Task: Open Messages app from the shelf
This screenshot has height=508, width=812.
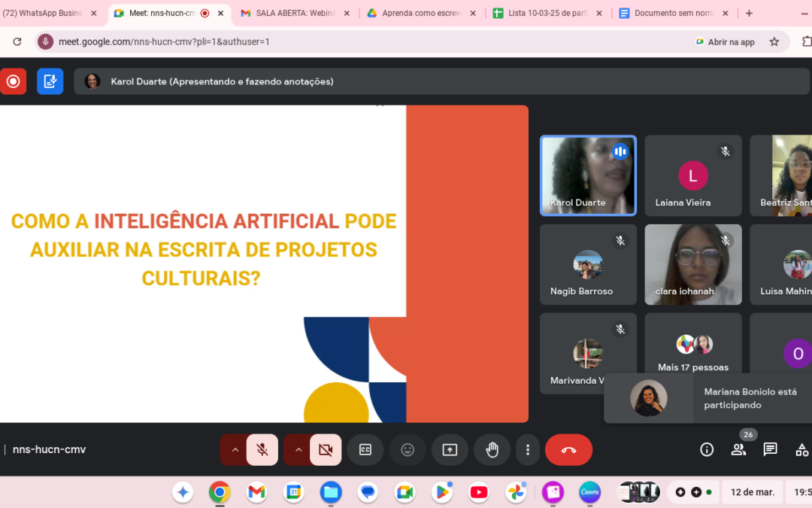Action: point(368,492)
